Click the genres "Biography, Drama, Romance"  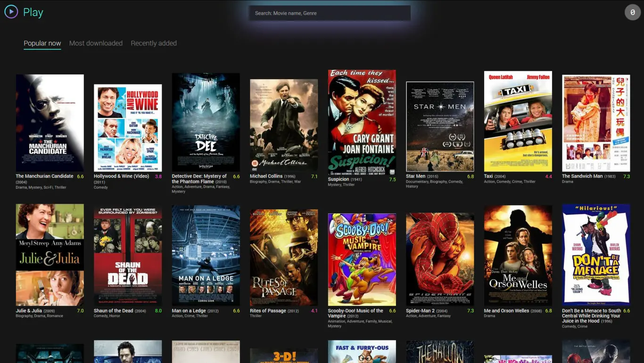(39, 316)
